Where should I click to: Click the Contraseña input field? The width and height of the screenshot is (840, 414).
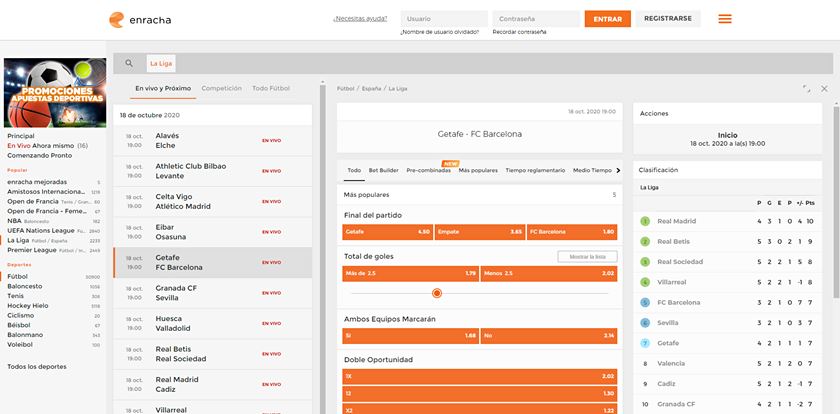(x=536, y=19)
